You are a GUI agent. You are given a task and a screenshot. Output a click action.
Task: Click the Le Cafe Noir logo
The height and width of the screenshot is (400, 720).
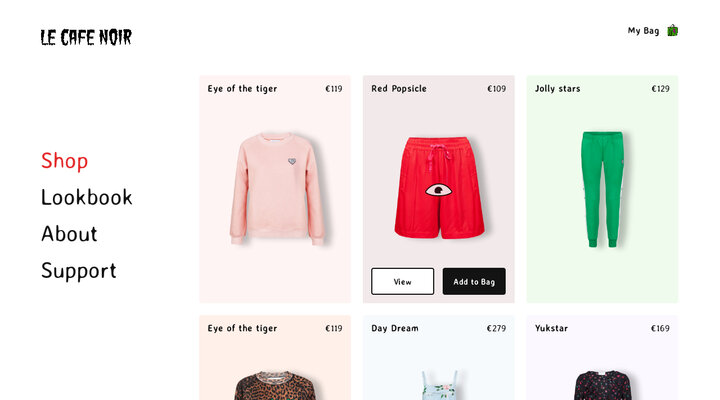[x=86, y=37]
